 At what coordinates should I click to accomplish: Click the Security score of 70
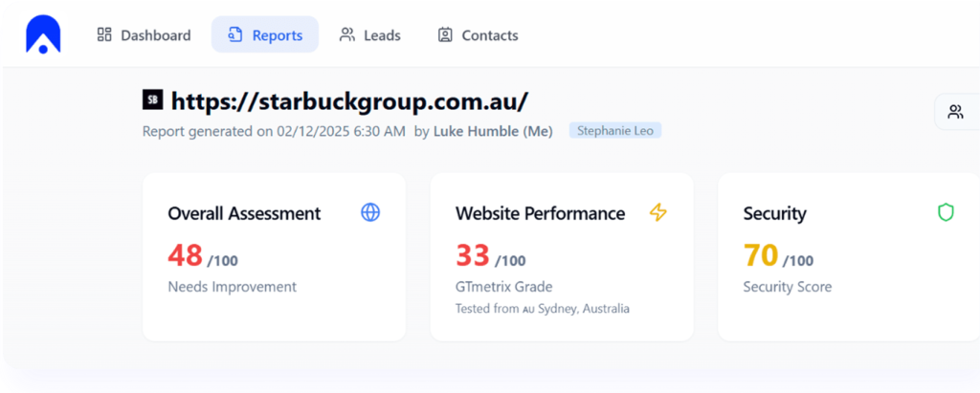point(761,255)
